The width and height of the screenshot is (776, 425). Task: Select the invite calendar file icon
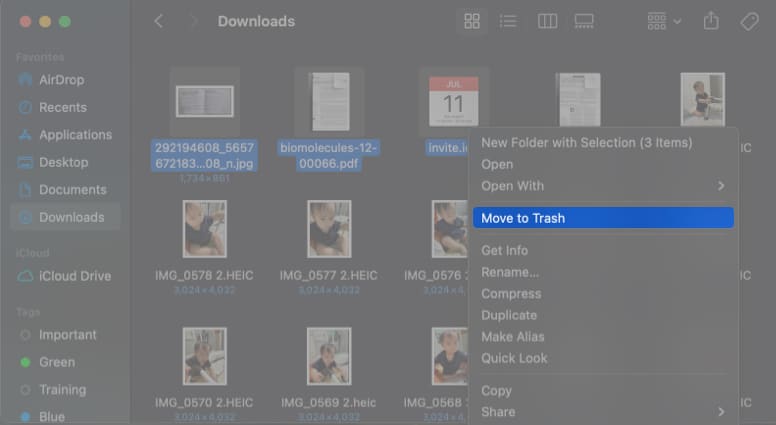tap(453, 101)
